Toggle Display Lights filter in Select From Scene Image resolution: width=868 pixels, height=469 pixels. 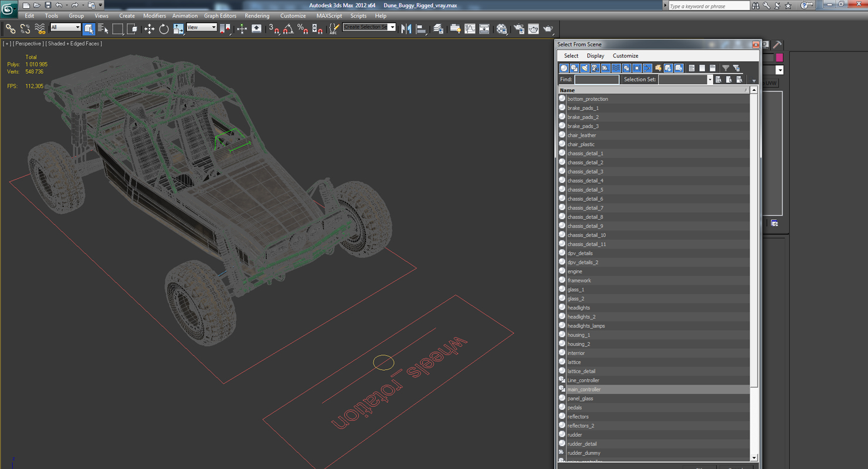coord(585,68)
